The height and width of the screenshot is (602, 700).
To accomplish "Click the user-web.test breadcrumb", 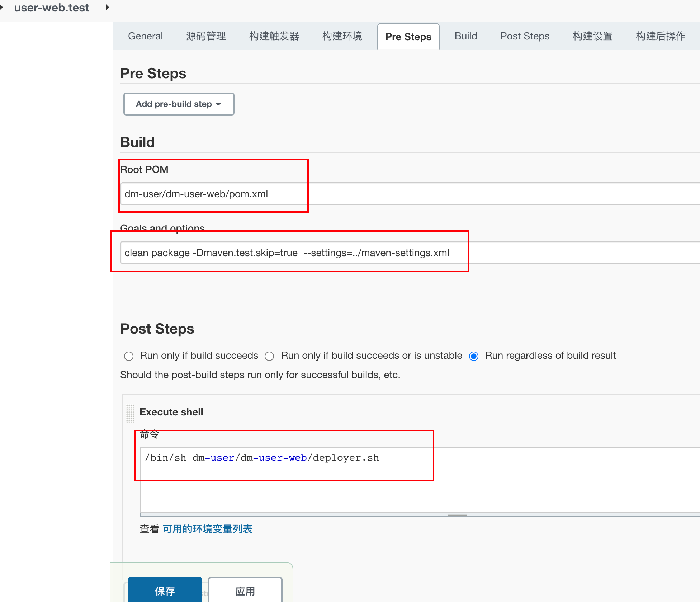I will [x=52, y=8].
